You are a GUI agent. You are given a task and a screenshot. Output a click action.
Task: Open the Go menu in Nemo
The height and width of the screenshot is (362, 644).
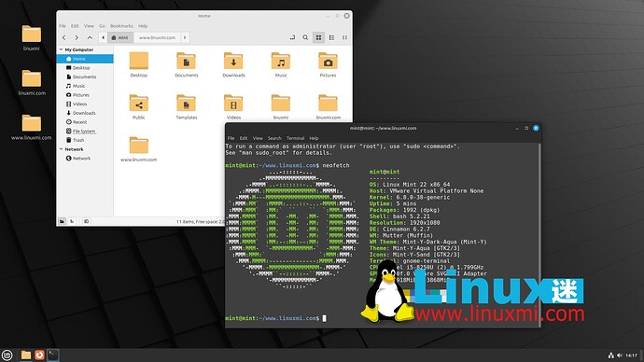102,26
